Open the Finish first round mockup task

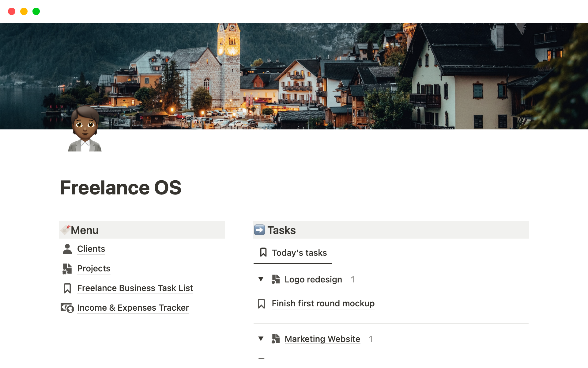[323, 304]
